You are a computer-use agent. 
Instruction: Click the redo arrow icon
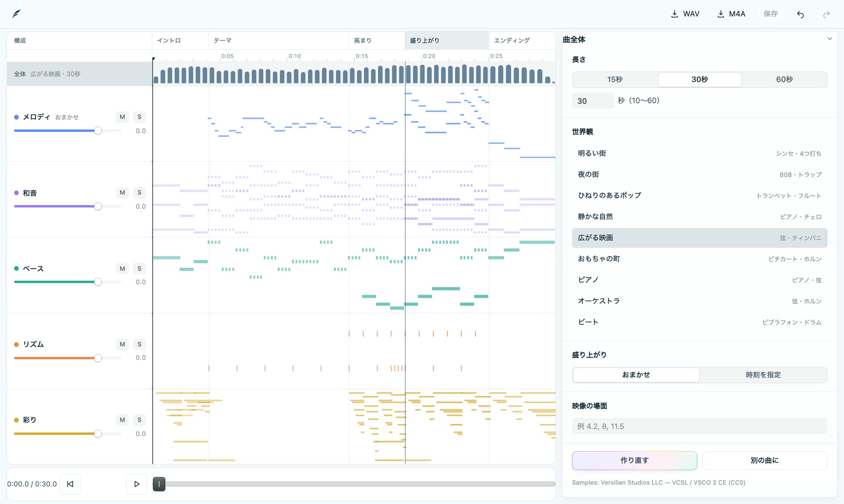[827, 14]
